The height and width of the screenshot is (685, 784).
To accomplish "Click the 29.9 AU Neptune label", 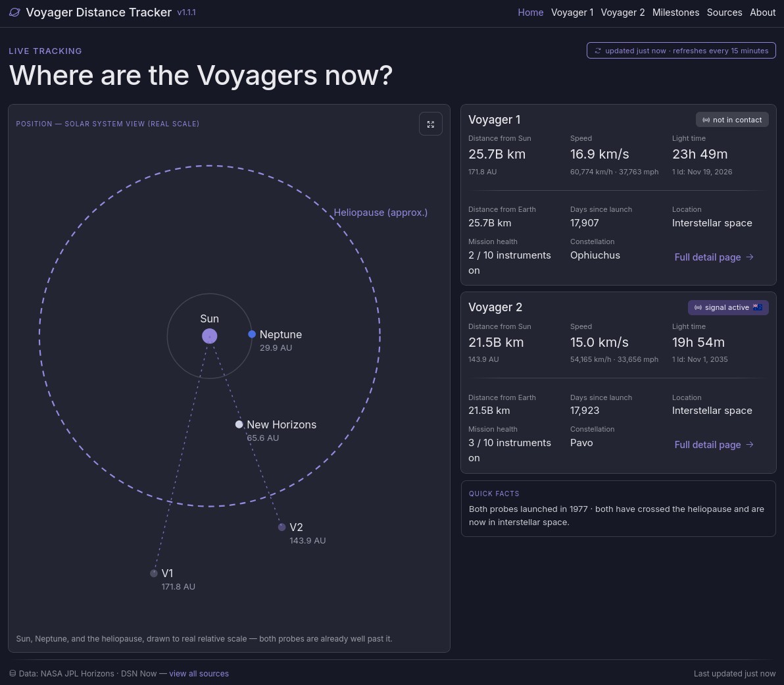I will point(276,347).
